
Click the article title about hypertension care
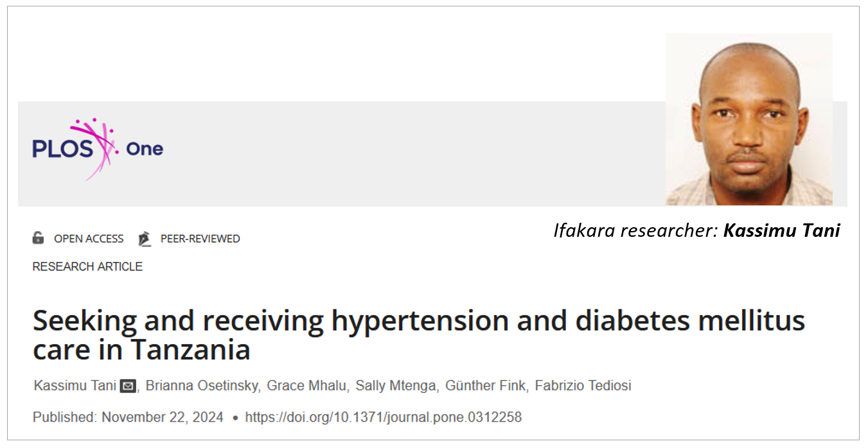point(419,334)
